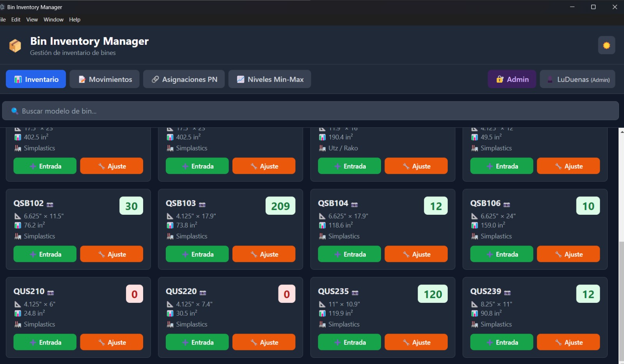Open the Asignaciones PN tab

pyautogui.click(x=184, y=79)
